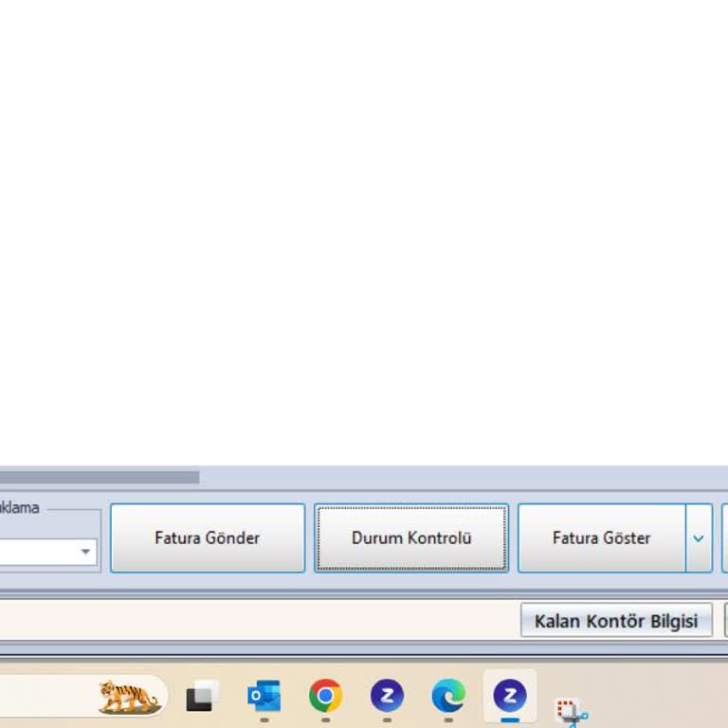This screenshot has width=728, height=728.
Task: Run Durum Kontrolü check
Action: (411, 537)
